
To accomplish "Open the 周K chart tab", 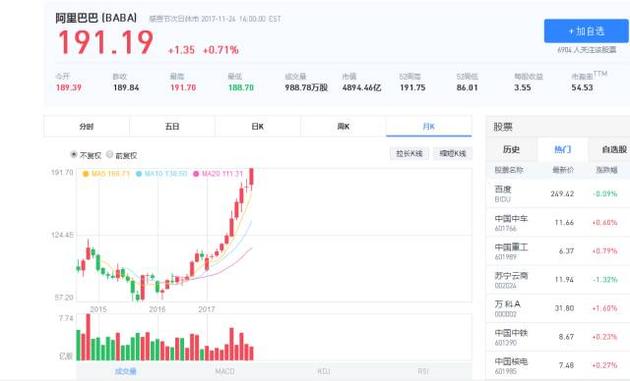I will pos(344,126).
